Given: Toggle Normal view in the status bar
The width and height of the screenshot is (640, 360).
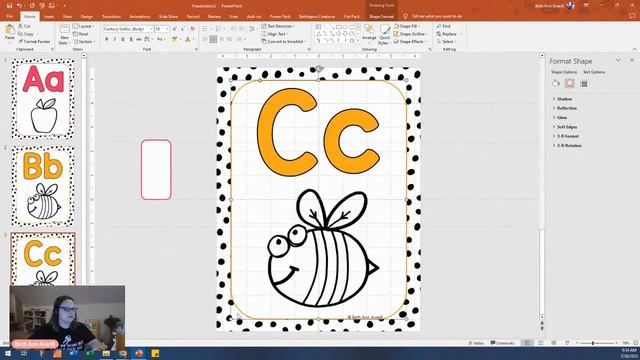Looking at the screenshot, I should [527, 343].
